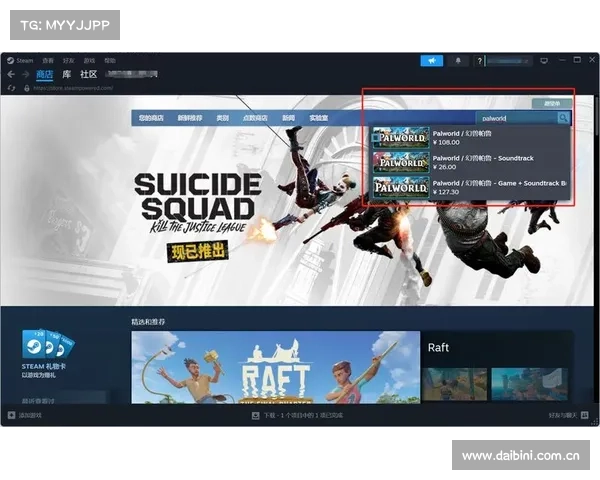Image resolution: width=600 pixels, height=480 pixels.
Task: Click the 以游戏为赠礼 text
Action: tap(39, 375)
